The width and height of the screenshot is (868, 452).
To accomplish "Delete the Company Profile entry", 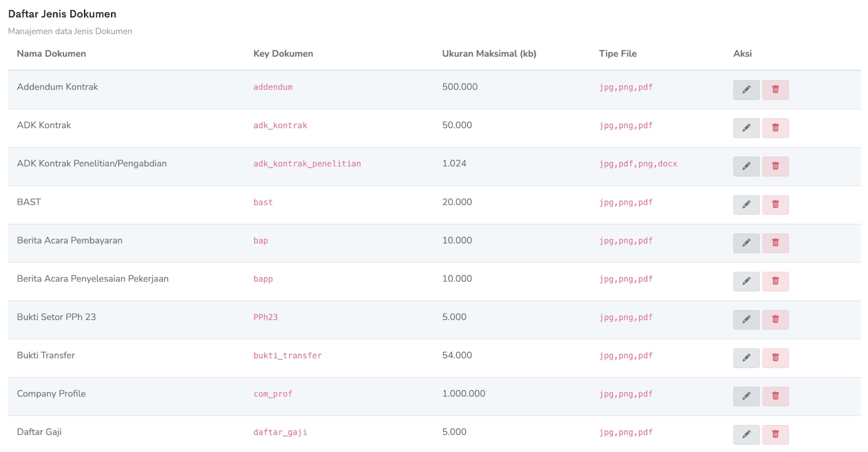I will pyautogui.click(x=775, y=396).
